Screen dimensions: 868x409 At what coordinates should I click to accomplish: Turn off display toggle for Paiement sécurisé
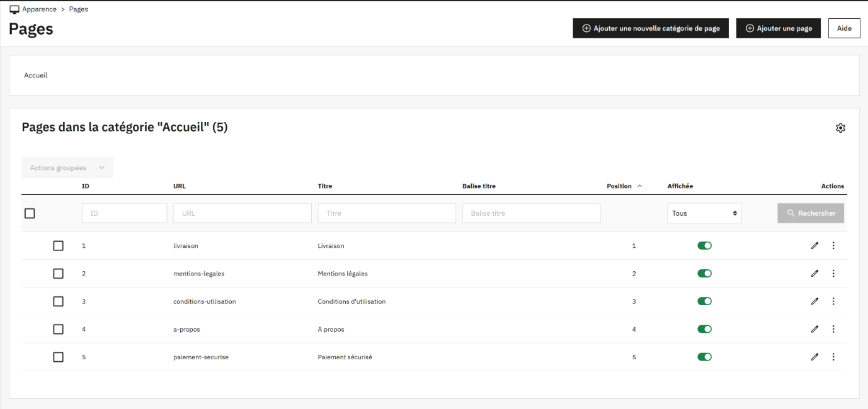pos(704,357)
